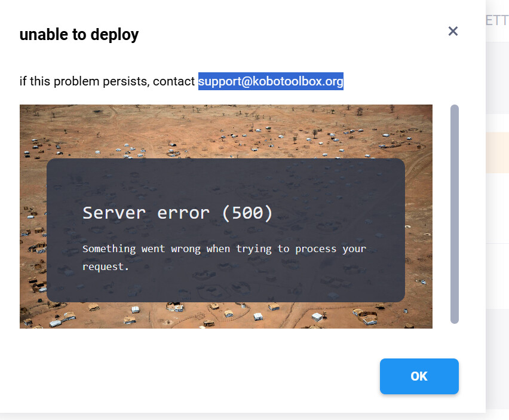Click the word "contact" before the email

[x=174, y=81]
